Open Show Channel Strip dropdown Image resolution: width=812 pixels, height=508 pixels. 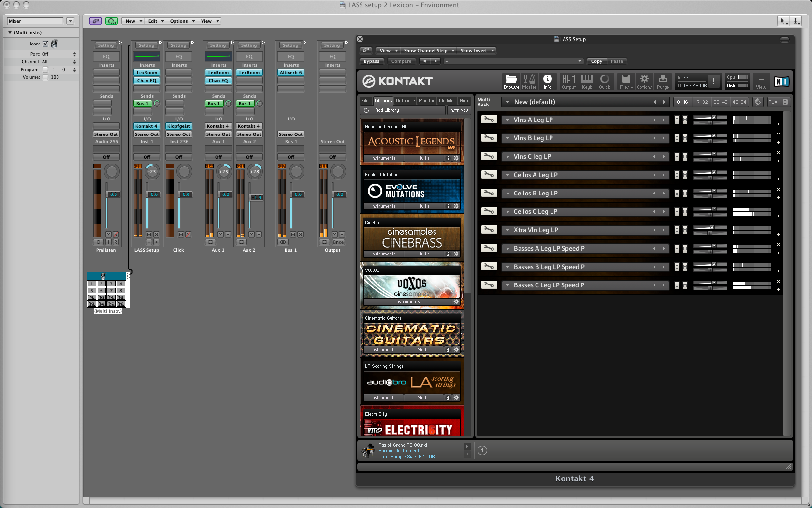click(x=429, y=50)
